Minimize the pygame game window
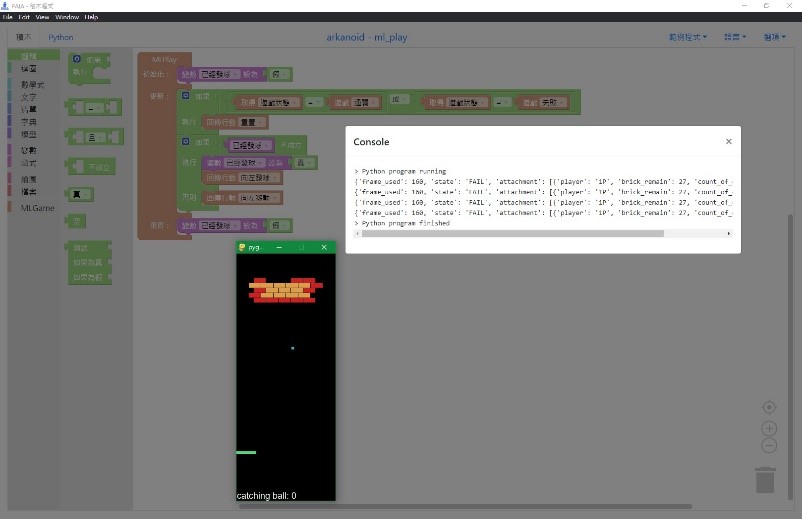The height and width of the screenshot is (519, 802). 279,247
